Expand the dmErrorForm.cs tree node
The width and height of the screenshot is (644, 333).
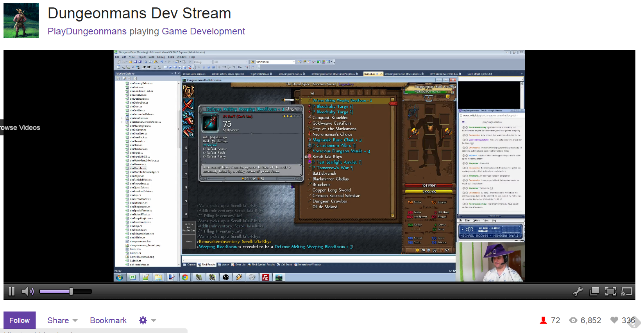click(122, 118)
